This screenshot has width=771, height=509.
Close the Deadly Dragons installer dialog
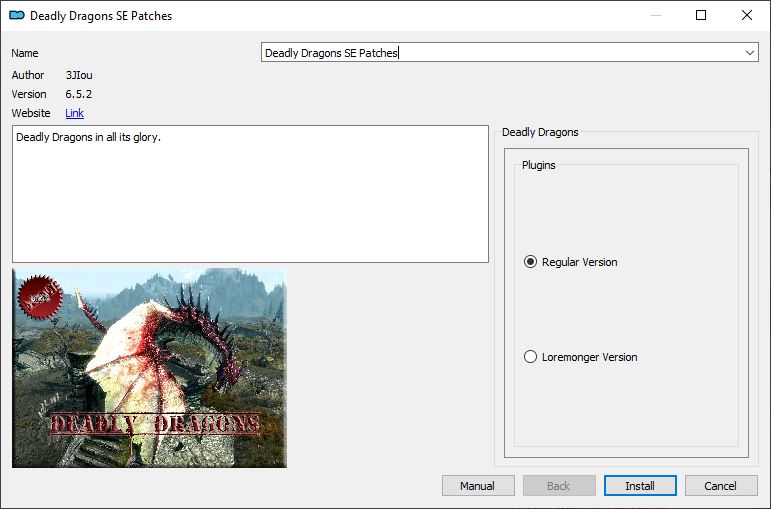(747, 16)
